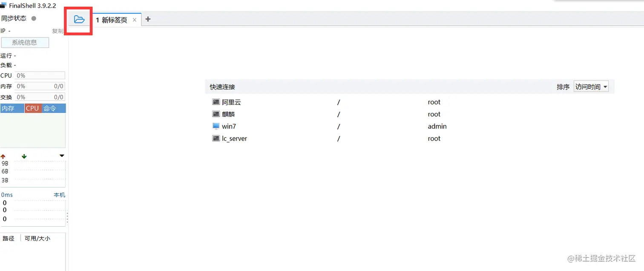Click the 系统信息 button
Image resolution: width=644 pixels, height=271 pixels.
25,43
